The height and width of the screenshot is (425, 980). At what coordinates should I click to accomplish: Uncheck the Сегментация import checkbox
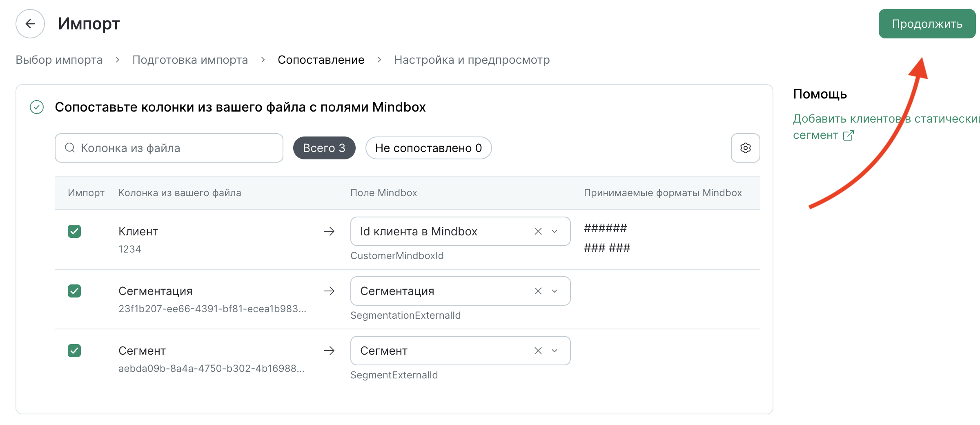point(74,291)
